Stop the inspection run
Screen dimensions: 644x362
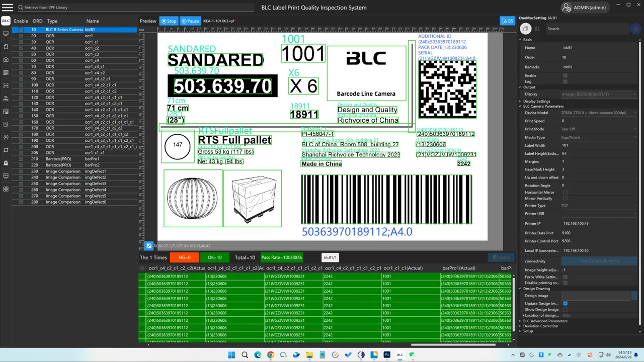(x=169, y=21)
